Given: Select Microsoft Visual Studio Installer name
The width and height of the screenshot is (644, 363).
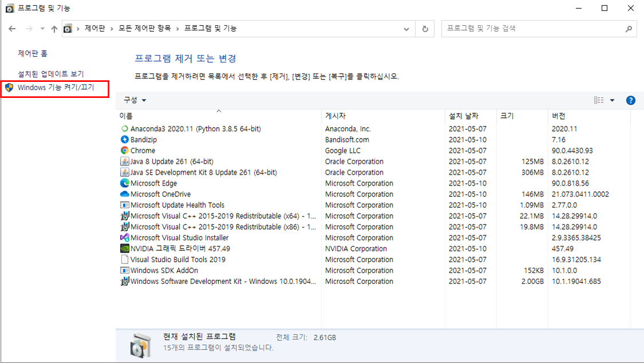Looking at the screenshot, I should [180, 238].
